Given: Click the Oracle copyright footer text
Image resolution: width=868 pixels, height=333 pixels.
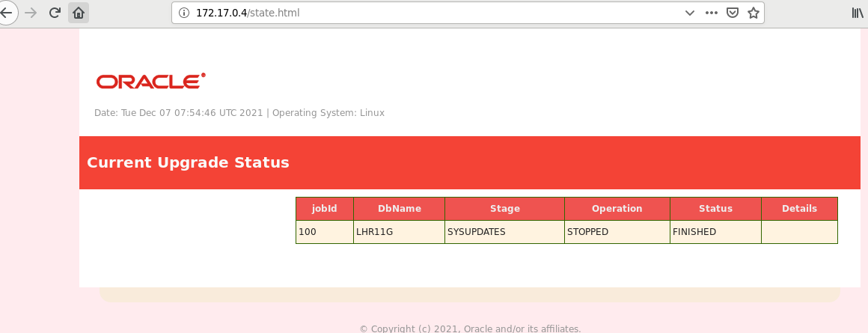Looking at the screenshot, I should tap(471, 329).
